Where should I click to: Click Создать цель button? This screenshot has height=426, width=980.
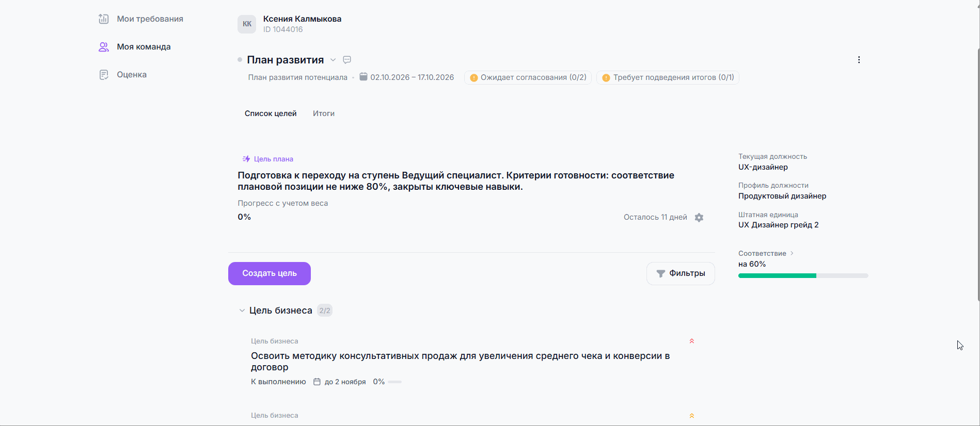(270, 273)
